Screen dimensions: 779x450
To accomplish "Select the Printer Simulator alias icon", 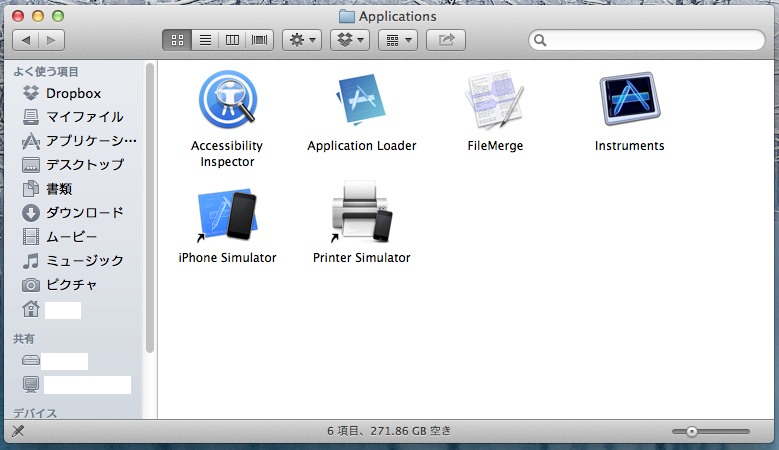I will point(361,213).
